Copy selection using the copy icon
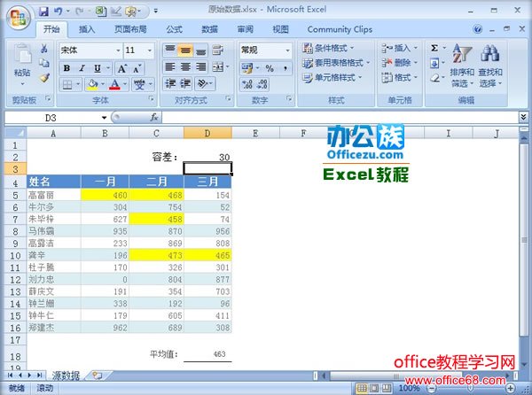The image size is (532, 395). click(44, 64)
